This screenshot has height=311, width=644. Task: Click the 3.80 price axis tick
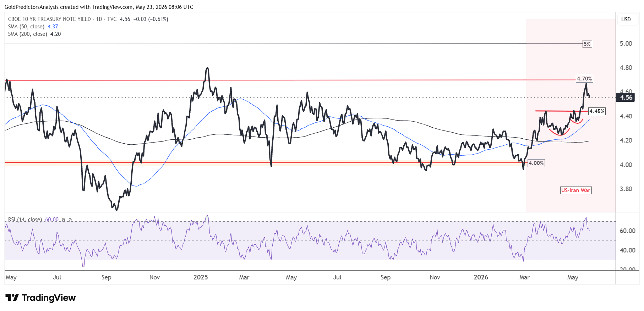coord(626,189)
